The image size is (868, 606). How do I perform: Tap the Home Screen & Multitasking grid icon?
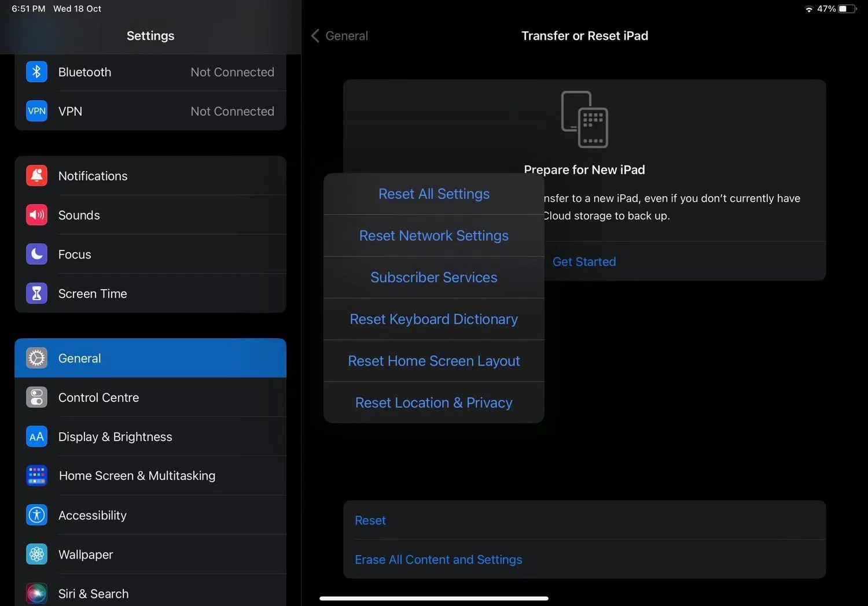36,476
